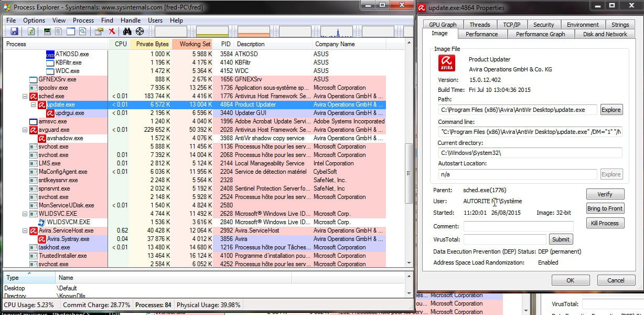This screenshot has width=644, height=315.
Task: Toggle the process tree toolbar icon
Action: pos(59,31)
